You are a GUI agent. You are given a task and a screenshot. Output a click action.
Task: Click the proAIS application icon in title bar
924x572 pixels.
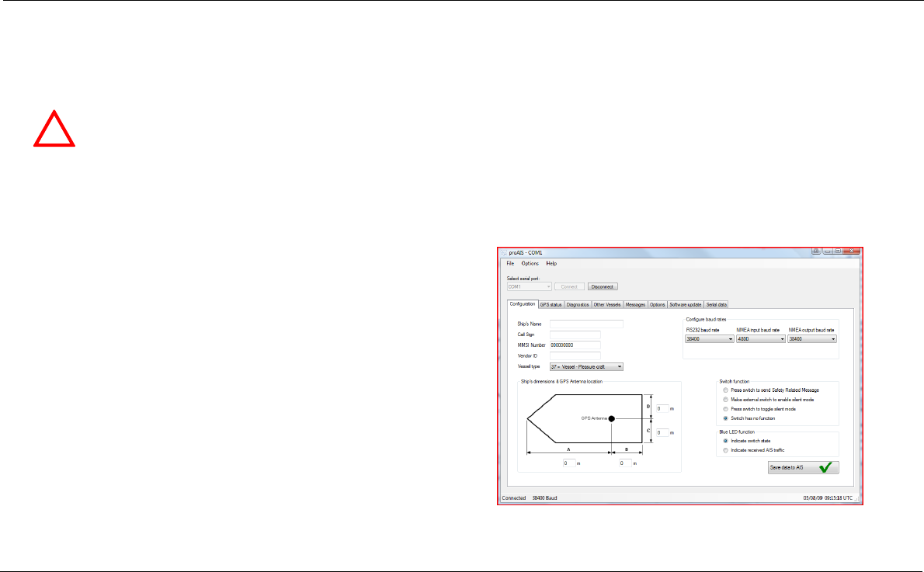point(503,253)
